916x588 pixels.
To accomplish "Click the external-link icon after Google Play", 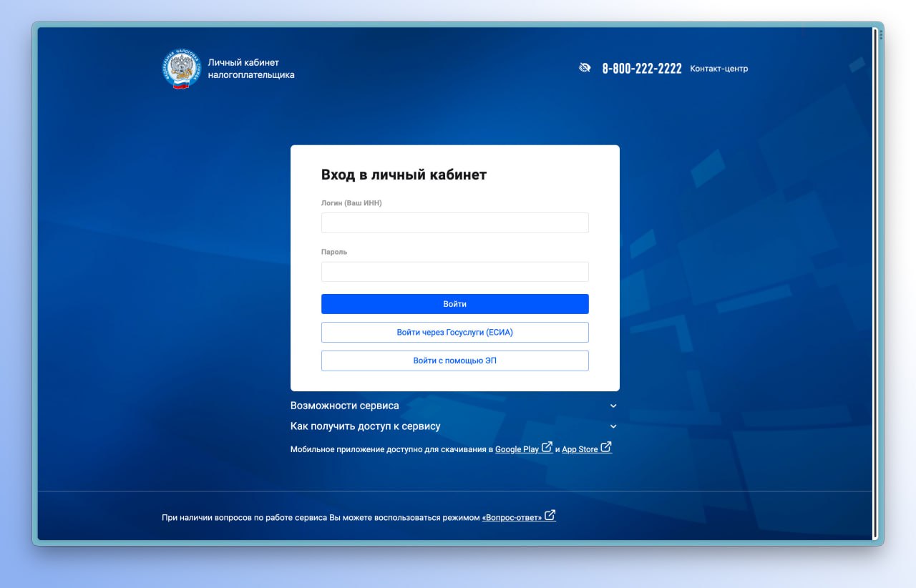I will pyautogui.click(x=547, y=448).
